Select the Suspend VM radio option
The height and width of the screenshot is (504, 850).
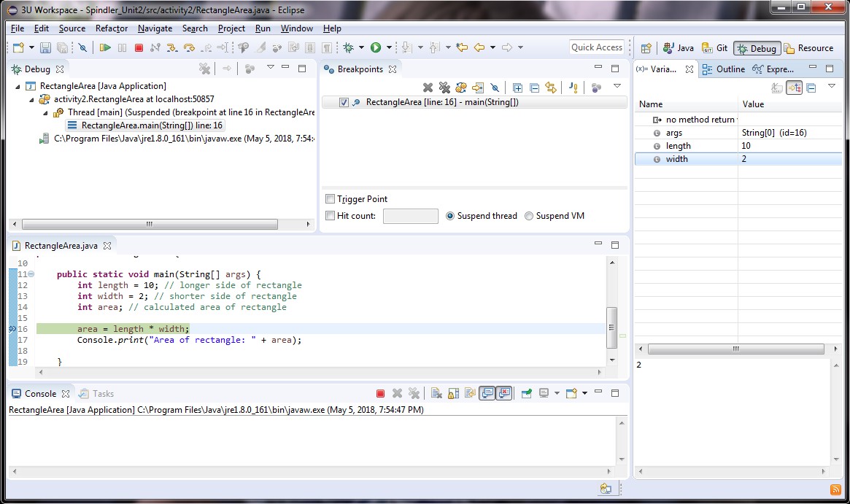530,216
